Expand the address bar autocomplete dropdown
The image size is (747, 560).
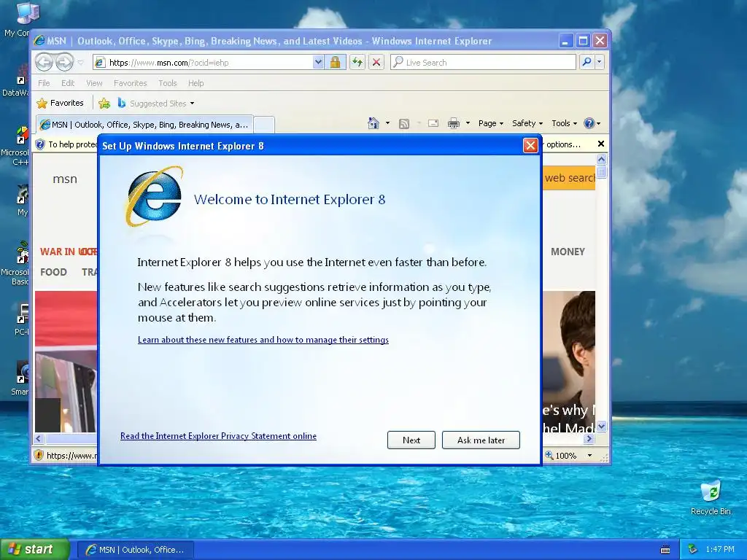coord(318,63)
